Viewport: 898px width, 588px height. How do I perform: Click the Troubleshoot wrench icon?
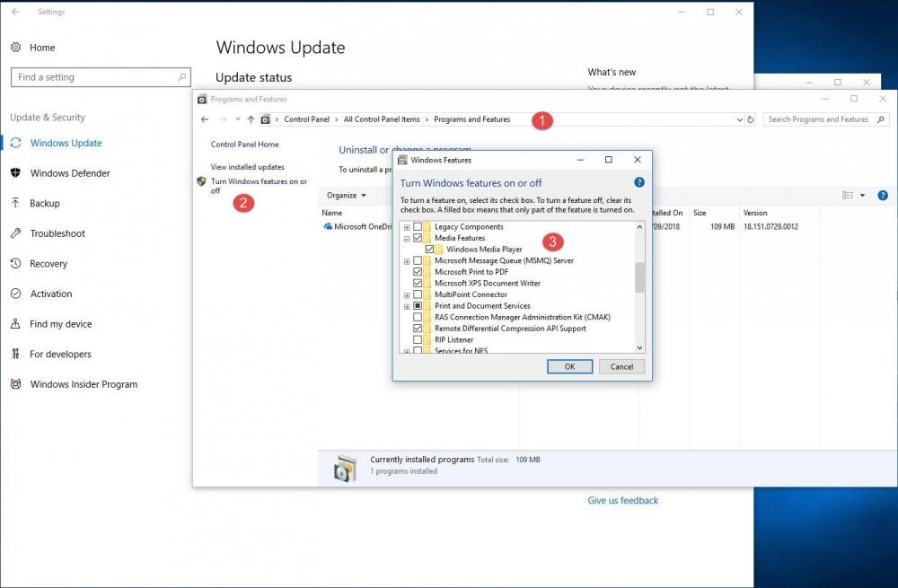pyautogui.click(x=16, y=233)
